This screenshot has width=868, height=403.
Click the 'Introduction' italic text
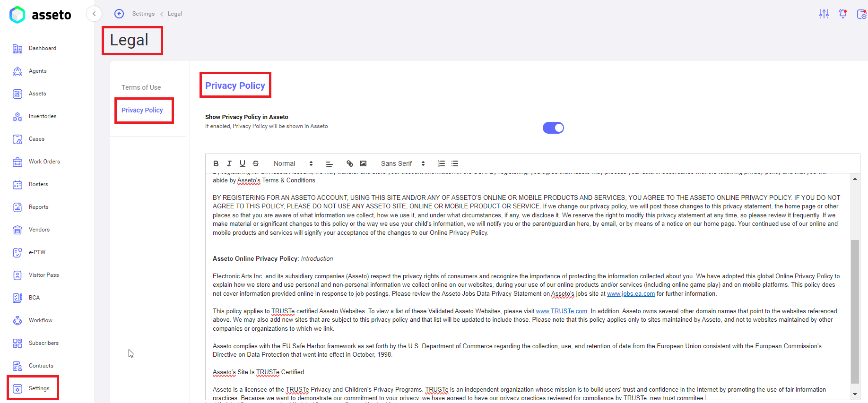[x=317, y=259]
